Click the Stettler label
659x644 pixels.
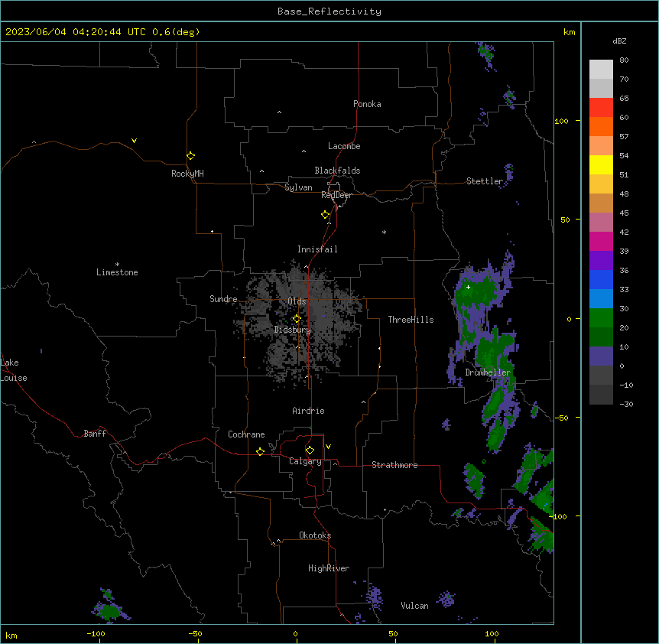pos(485,181)
